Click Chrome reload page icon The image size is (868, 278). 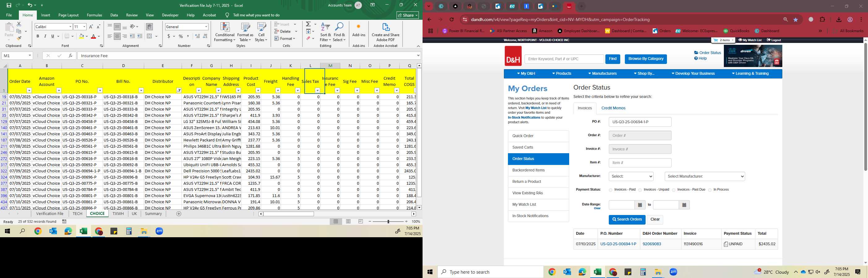coord(452,19)
